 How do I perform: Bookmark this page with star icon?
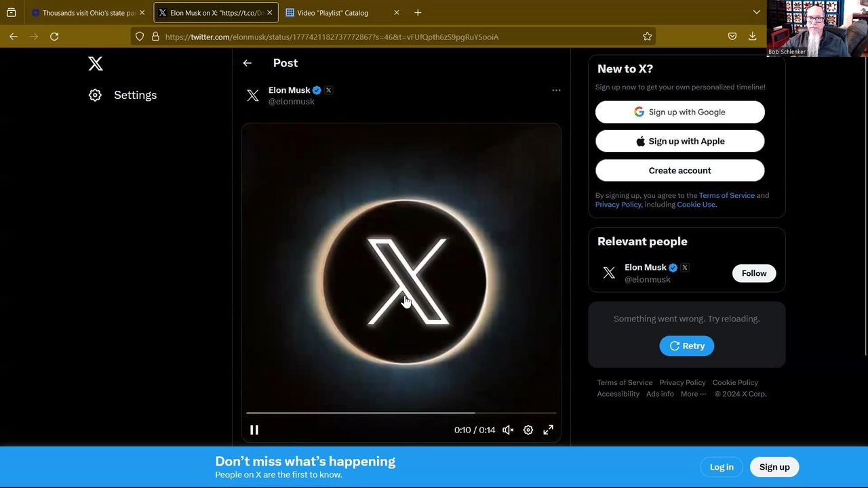pyautogui.click(x=647, y=37)
